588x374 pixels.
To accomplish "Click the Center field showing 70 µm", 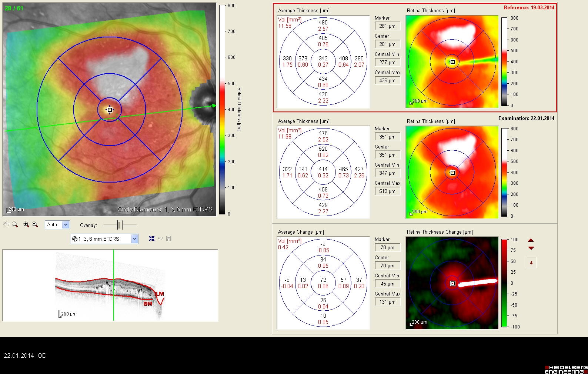I will [387, 266].
